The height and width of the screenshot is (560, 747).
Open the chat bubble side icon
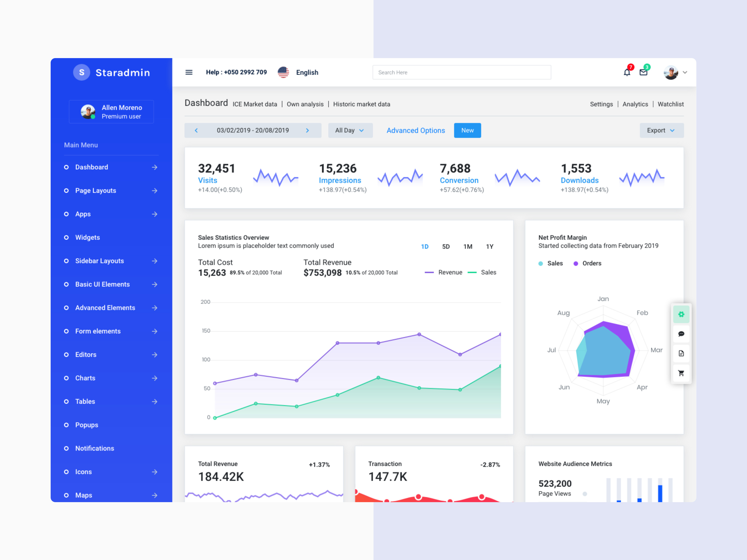(x=681, y=334)
